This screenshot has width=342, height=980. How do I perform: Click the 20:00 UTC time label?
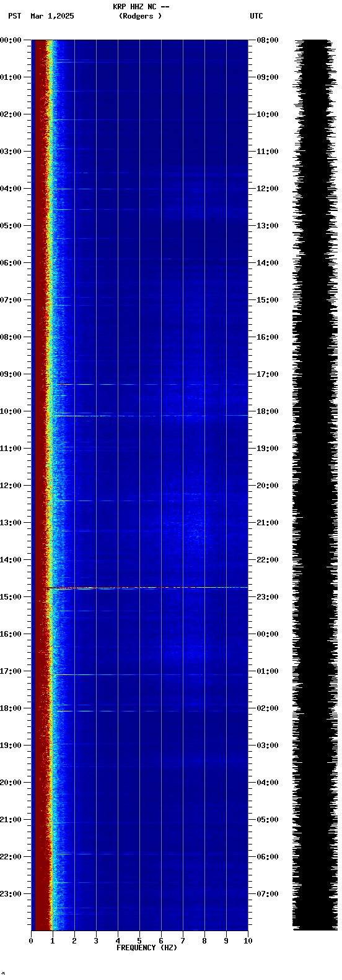pyautogui.click(x=268, y=486)
